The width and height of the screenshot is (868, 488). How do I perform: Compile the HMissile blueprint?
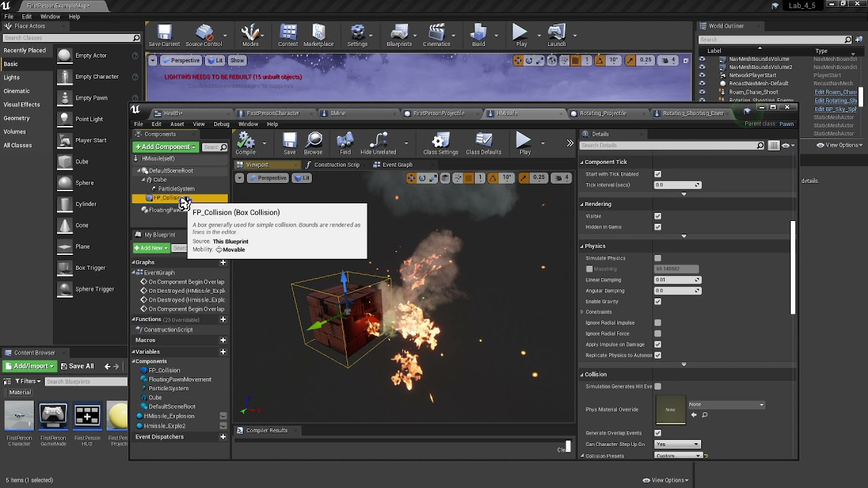coord(245,144)
